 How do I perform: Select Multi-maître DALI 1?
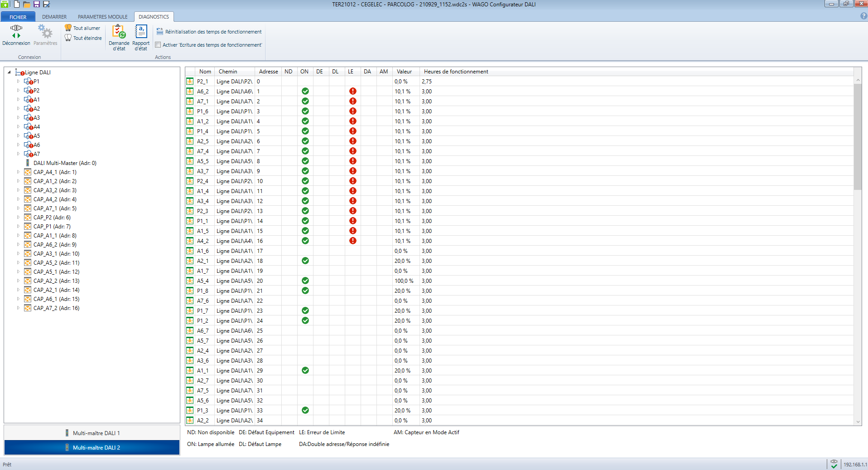(x=92, y=433)
